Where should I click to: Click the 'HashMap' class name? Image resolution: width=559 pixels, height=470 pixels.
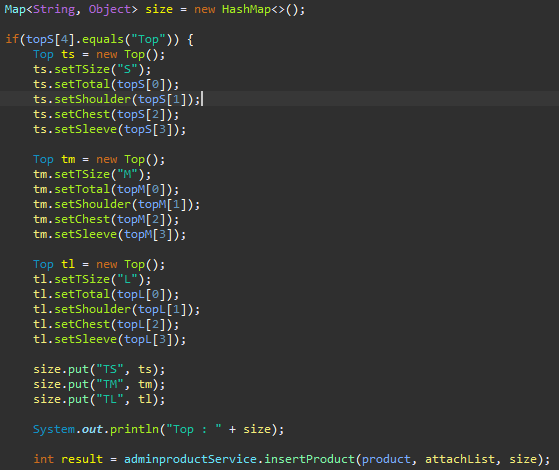click(x=246, y=9)
